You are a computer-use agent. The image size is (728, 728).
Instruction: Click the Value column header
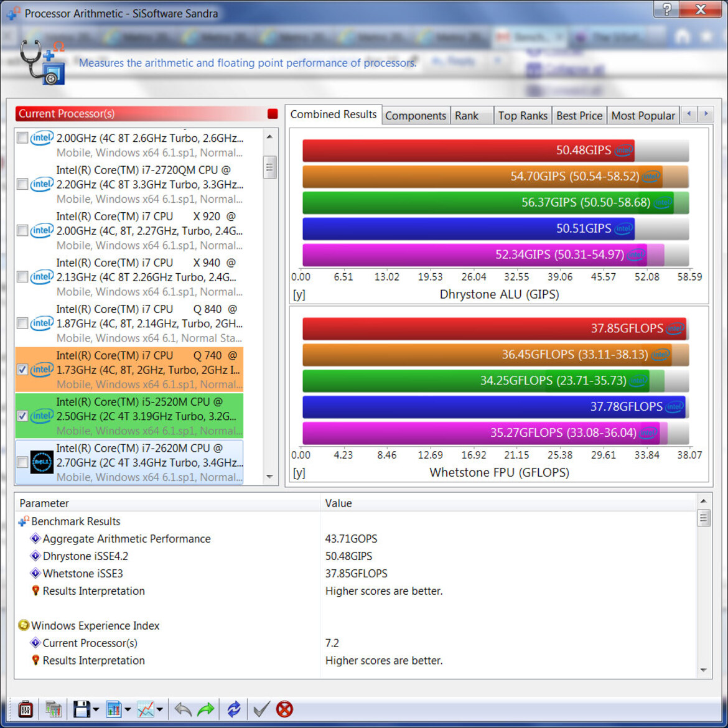click(508, 503)
